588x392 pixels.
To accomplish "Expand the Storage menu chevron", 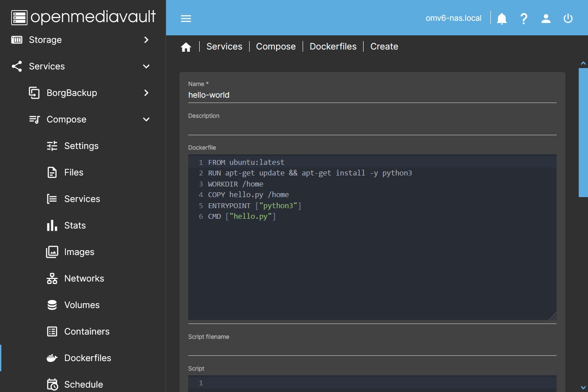I will 146,40.
